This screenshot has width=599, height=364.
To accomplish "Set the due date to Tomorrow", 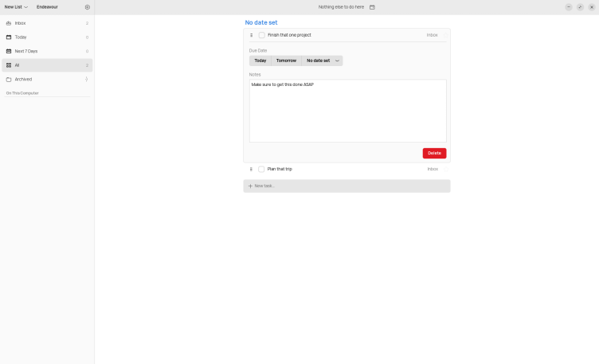I will pos(286,61).
